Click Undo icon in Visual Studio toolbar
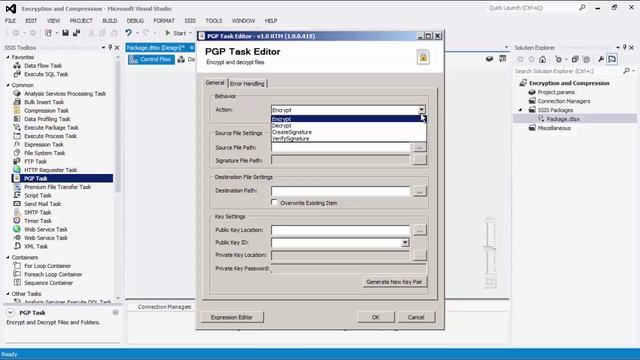640x360 pixels. 128,33
